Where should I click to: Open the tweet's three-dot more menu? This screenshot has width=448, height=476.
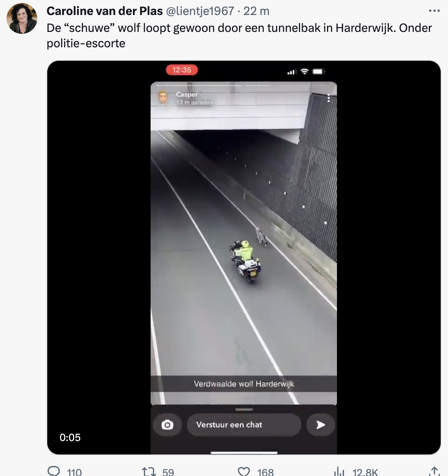(434, 11)
